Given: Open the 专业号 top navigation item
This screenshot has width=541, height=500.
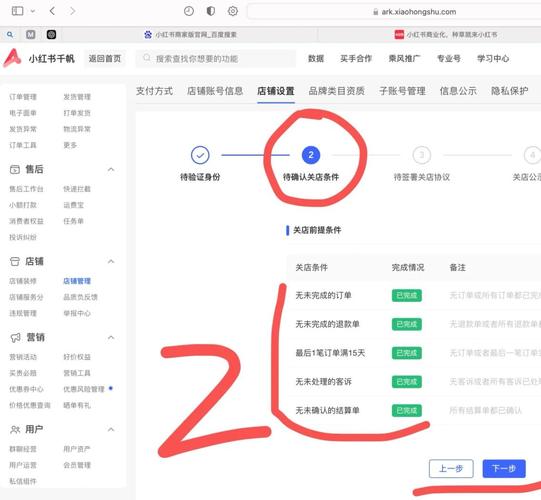Looking at the screenshot, I should pyautogui.click(x=449, y=59).
